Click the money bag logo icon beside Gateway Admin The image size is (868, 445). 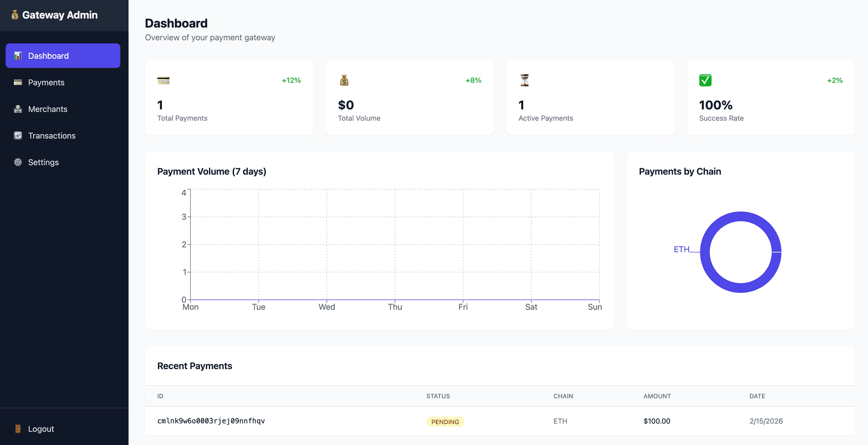15,15
